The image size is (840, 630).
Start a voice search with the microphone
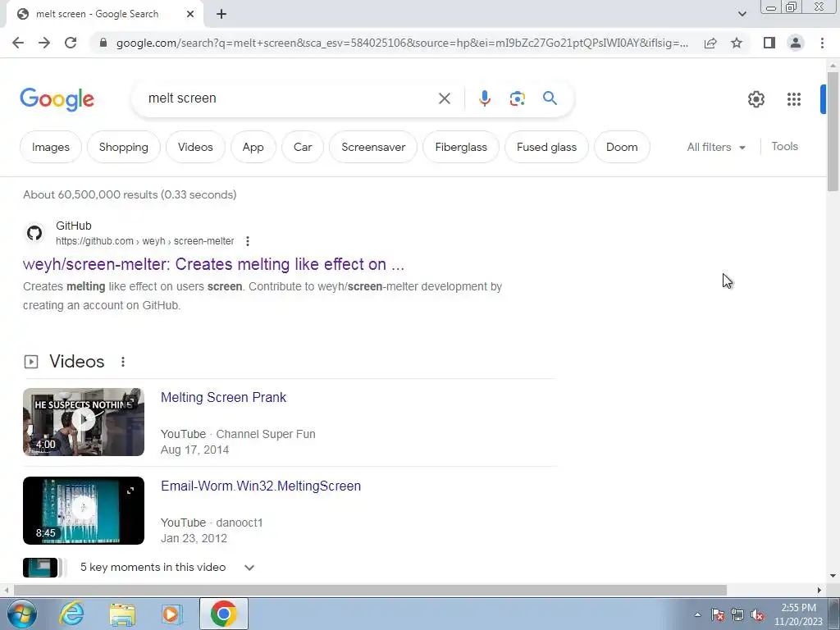[484, 98]
